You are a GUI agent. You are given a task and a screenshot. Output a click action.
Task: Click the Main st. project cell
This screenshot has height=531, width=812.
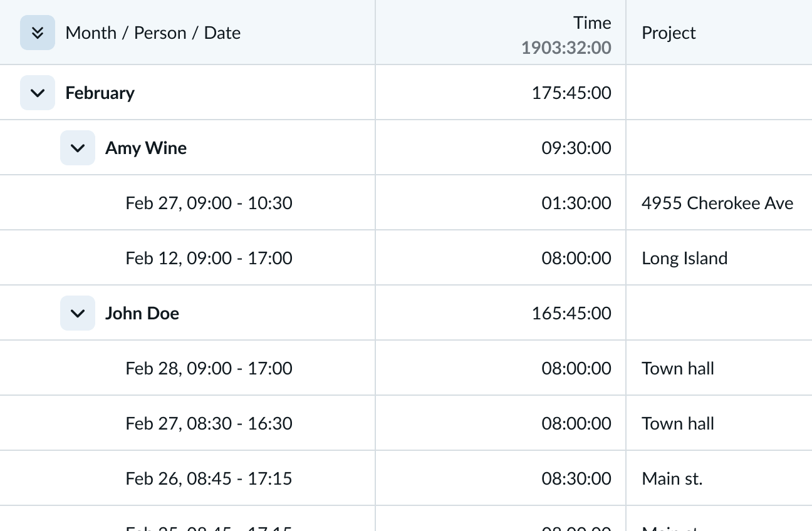(x=672, y=478)
